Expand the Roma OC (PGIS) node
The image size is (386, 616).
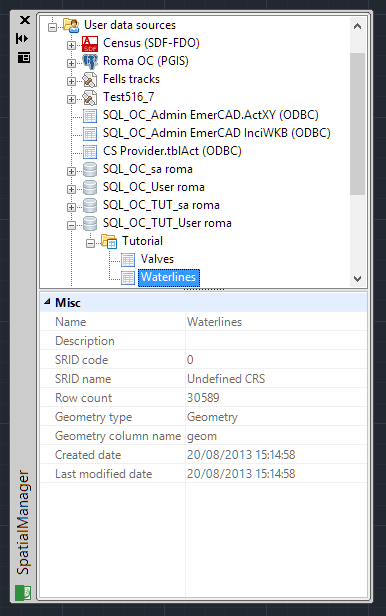71,63
